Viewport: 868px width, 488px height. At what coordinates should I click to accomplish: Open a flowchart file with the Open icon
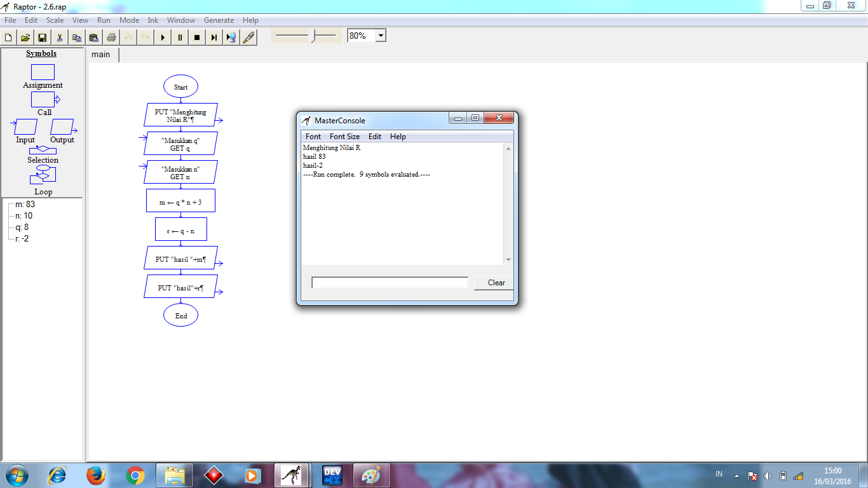pyautogui.click(x=25, y=37)
